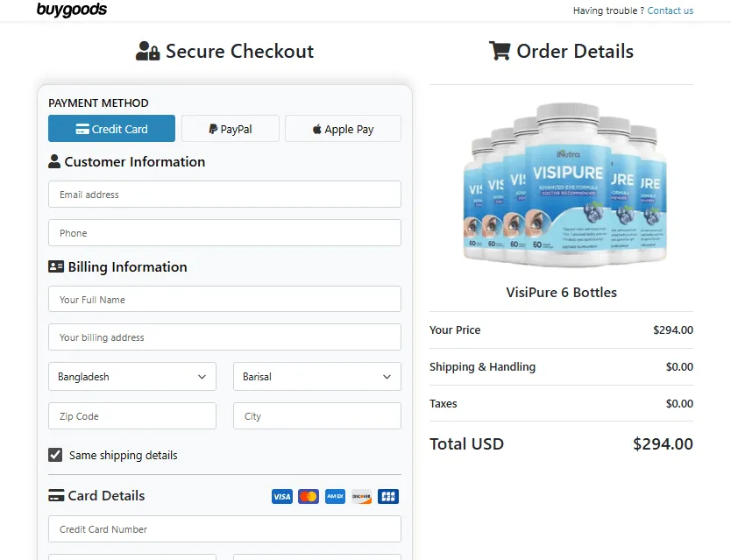This screenshot has width=731, height=560.
Task: Click the Secure Checkout lock-person icon
Action: [148, 51]
